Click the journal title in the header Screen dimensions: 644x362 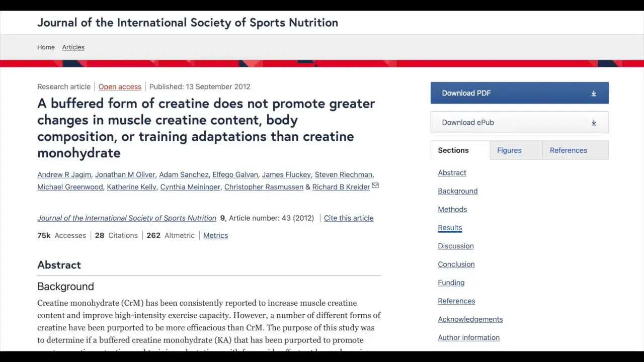click(x=188, y=23)
